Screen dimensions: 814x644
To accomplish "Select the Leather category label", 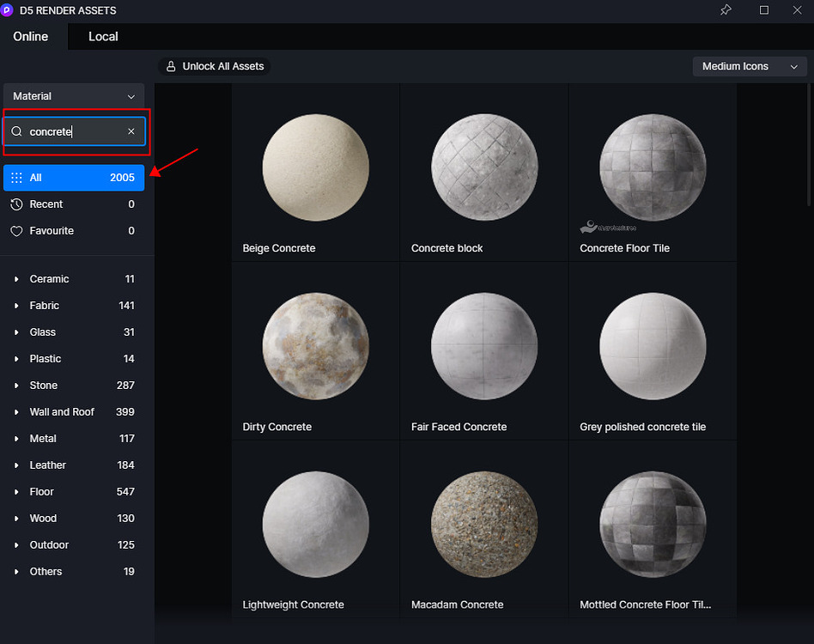I will [48, 465].
